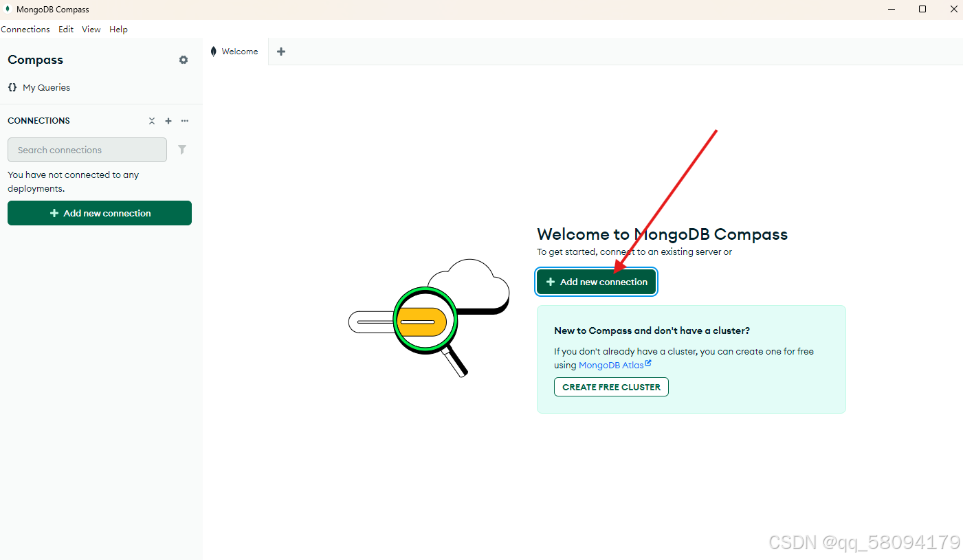Open the Connections three-dot options menu

pyautogui.click(x=185, y=121)
